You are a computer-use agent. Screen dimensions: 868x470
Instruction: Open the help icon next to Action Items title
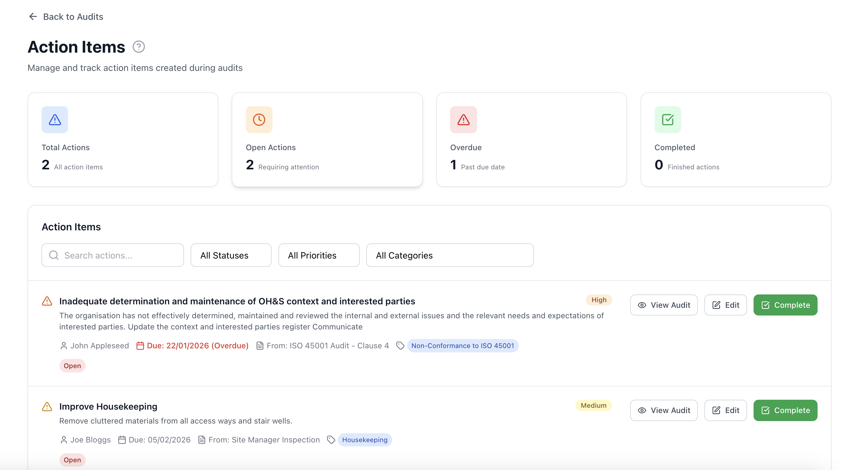point(138,46)
